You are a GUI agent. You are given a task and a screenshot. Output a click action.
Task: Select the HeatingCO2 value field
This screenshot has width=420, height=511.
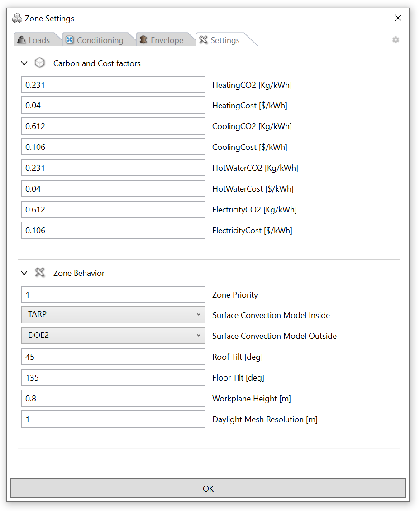click(x=113, y=84)
